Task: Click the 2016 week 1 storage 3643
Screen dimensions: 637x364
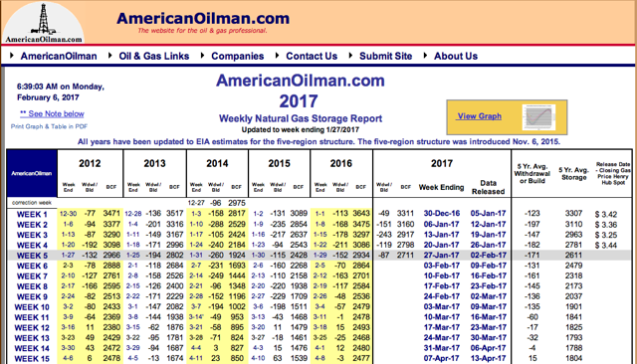Action: tap(361, 214)
